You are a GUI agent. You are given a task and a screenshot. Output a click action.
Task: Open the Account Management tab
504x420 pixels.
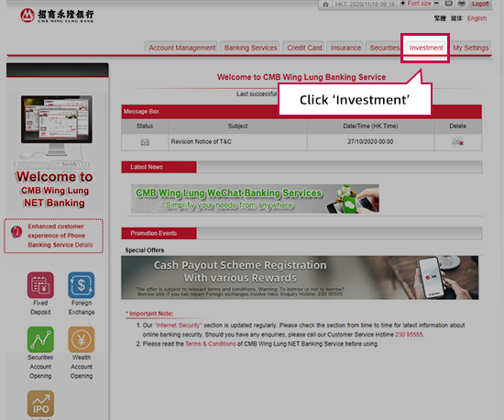click(181, 48)
